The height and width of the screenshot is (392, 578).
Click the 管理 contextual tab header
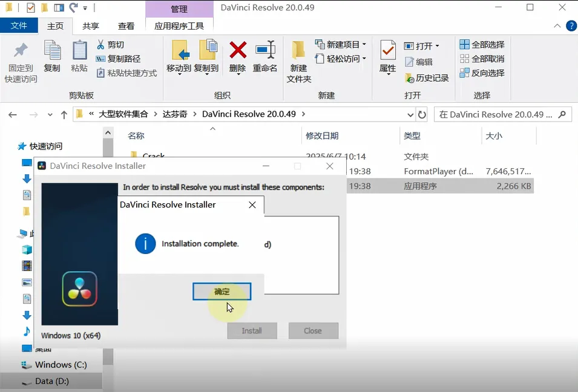pos(179,9)
